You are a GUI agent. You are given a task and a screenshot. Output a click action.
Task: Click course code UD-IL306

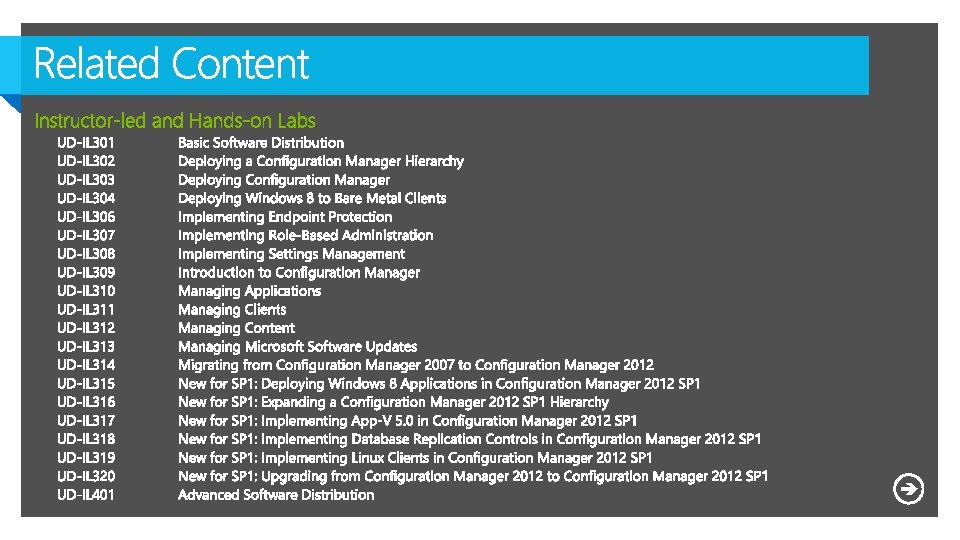pos(86,217)
